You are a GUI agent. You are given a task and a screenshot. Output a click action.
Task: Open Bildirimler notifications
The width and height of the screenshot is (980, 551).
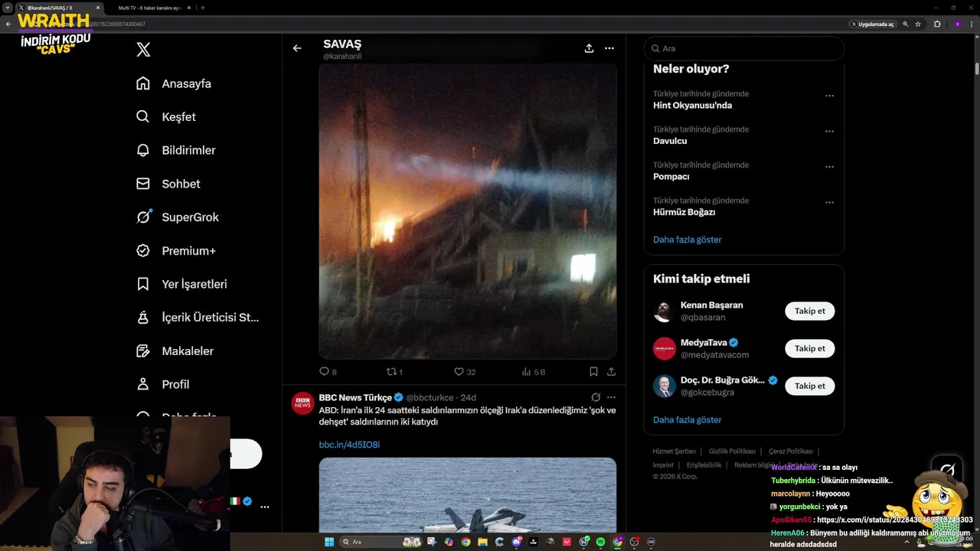[x=175, y=150]
